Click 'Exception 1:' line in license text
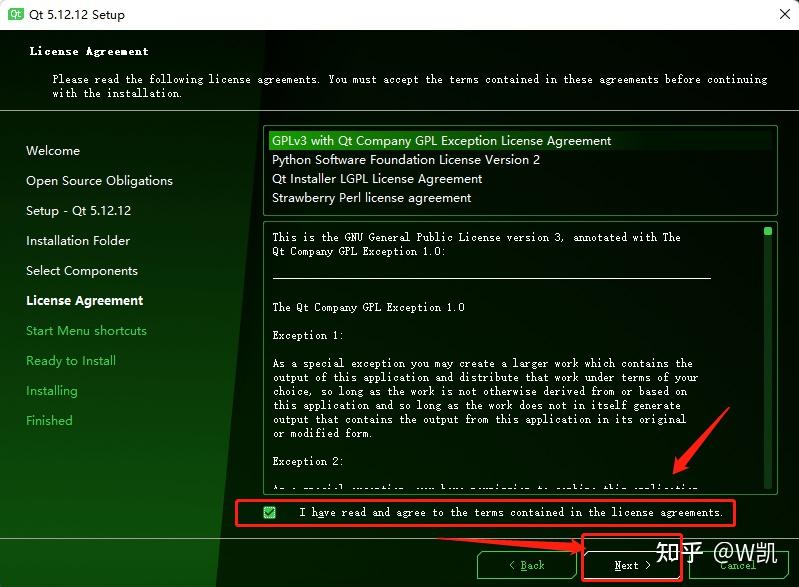799x587 pixels. [308, 335]
